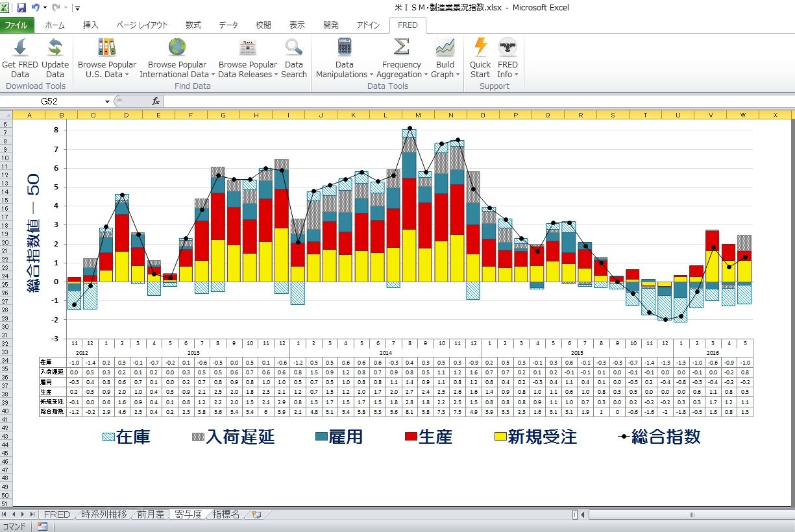The image size is (795, 532).
Task: Switch to 表示 ribbon tab
Action: [x=297, y=25]
